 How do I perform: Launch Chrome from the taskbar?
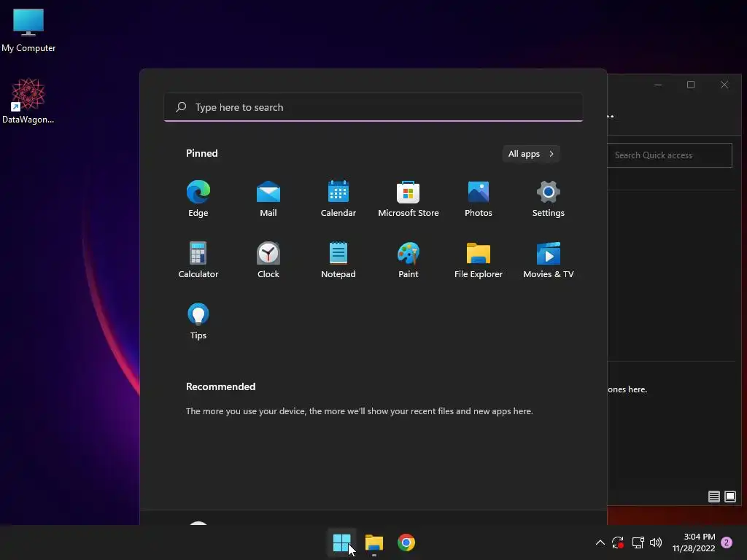click(406, 542)
